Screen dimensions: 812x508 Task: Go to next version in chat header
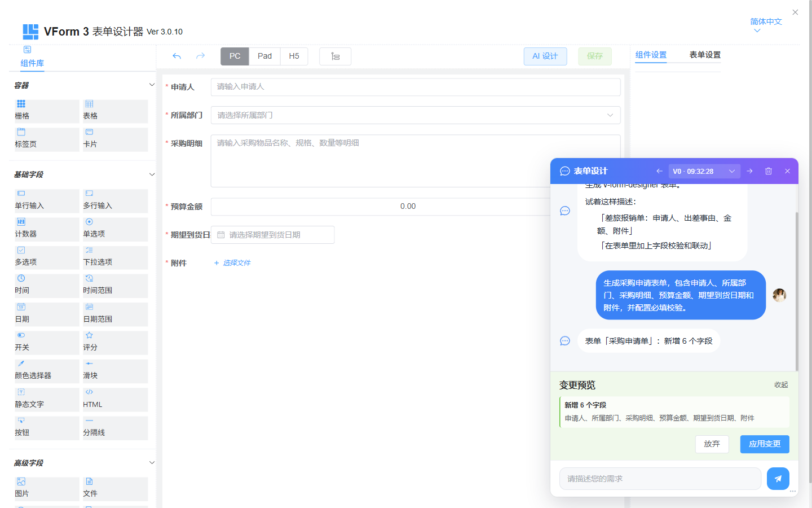749,171
